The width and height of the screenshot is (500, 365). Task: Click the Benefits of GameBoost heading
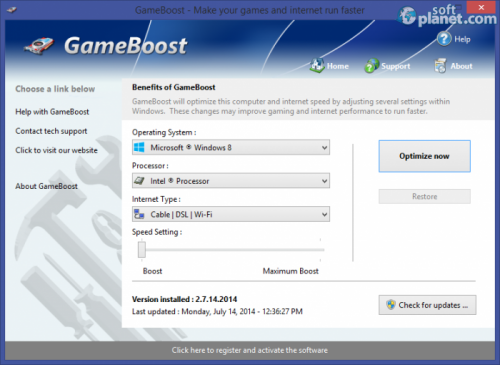tap(174, 87)
